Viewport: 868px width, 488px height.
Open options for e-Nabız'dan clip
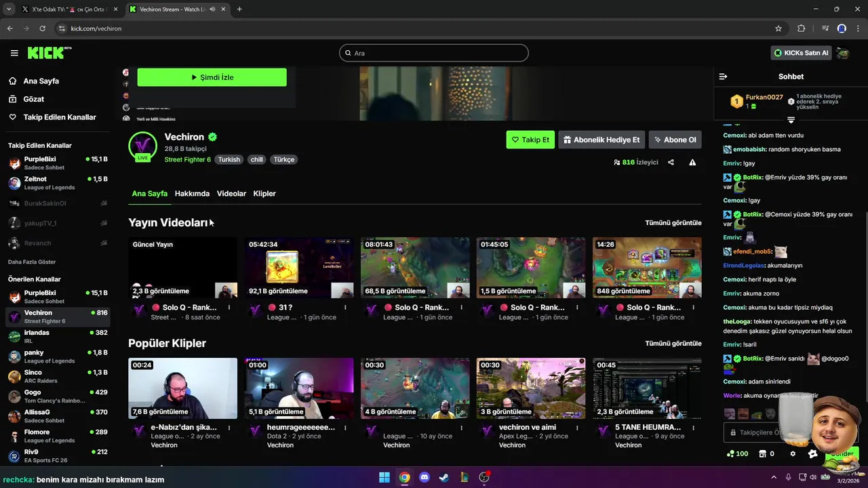click(229, 428)
